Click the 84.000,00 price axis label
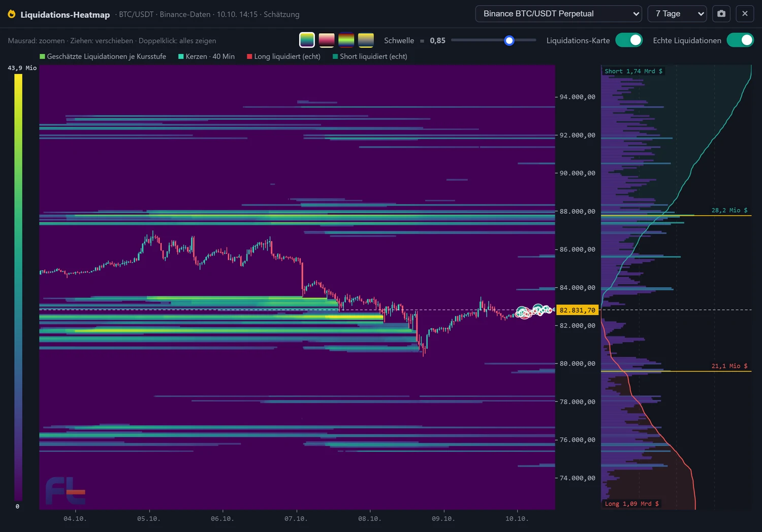This screenshot has width=762, height=532. pyautogui.click(x=577, y=287)
